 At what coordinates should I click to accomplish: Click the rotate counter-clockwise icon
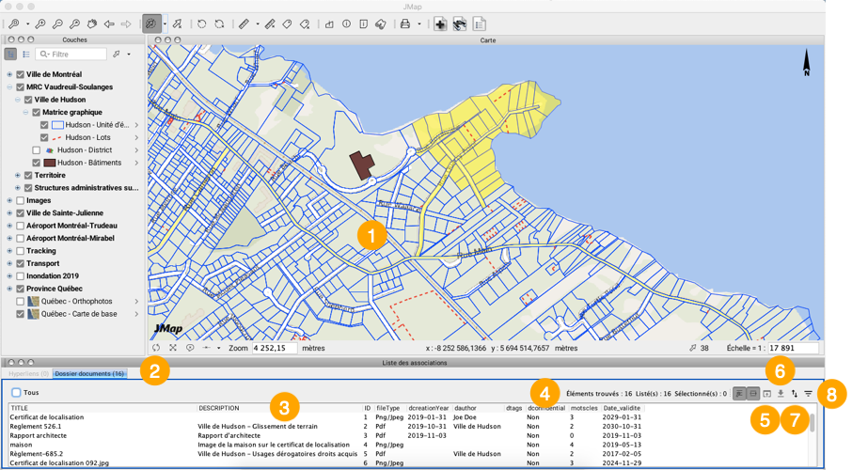click(201, 23)
